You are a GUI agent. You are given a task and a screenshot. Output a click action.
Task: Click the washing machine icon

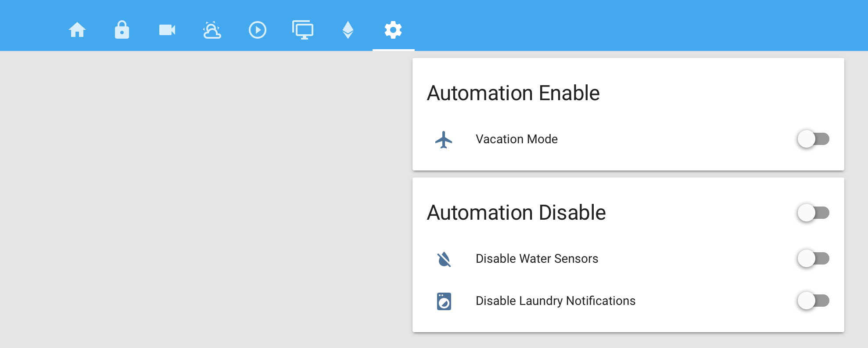click(444, 301)
